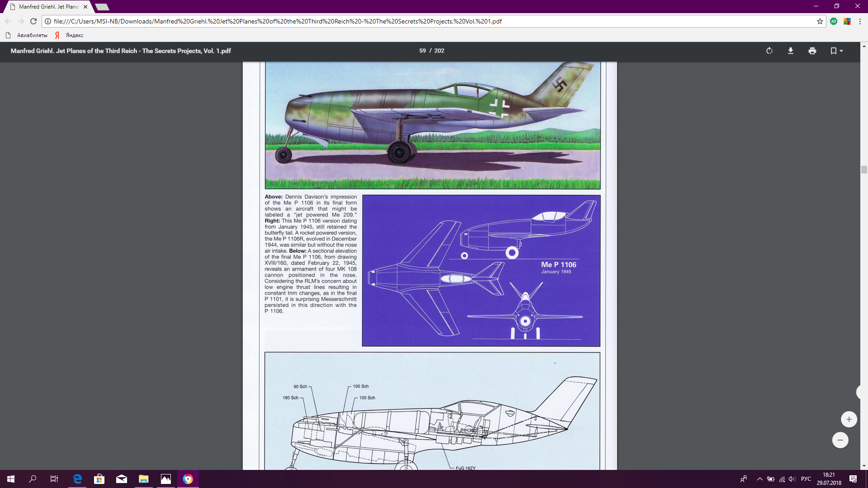Reload the current page

click(33, 21)
